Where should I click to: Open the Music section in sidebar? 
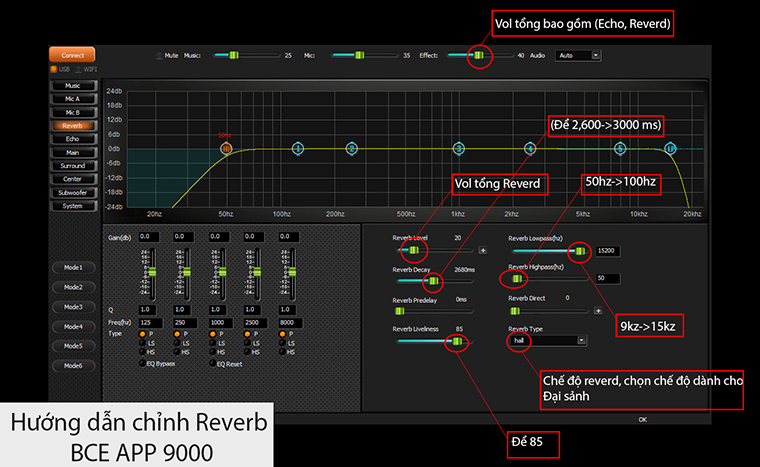pyautogui.click(x=73, y=86)
